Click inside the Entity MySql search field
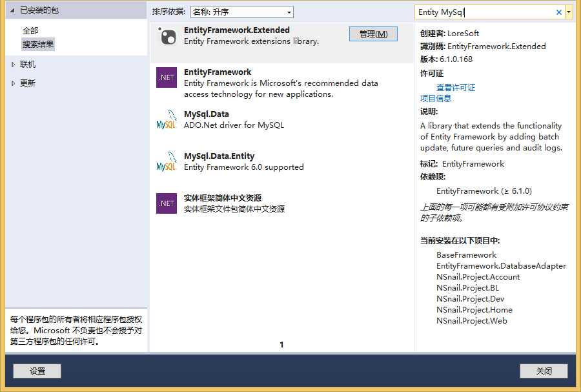This screenshot has height=392, width=581. pyautogui.click(x=485, y=12)
